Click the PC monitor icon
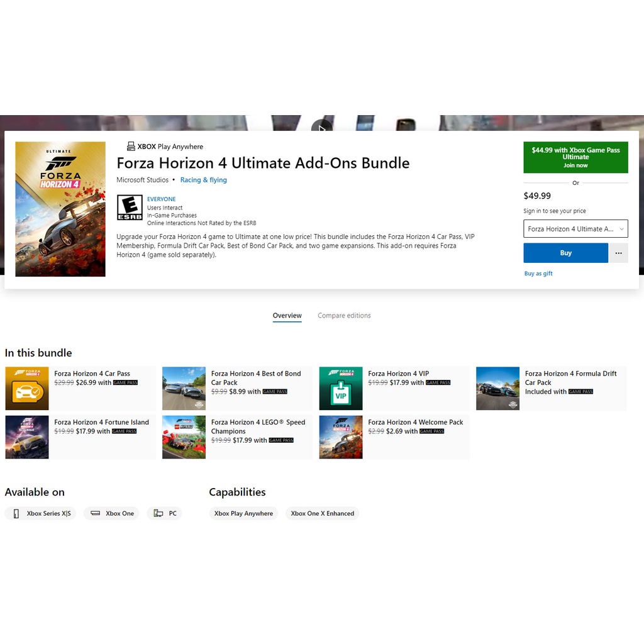644x644 pixels. pos(158,513)
